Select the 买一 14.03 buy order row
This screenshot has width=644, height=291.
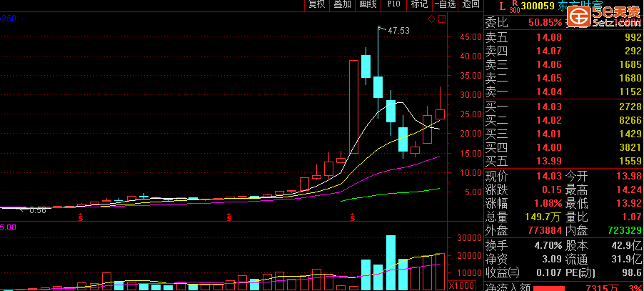coord(563,107)
